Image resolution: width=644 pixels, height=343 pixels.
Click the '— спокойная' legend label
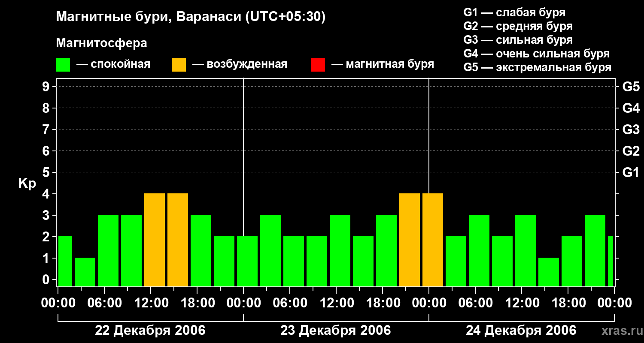point(113,65)
